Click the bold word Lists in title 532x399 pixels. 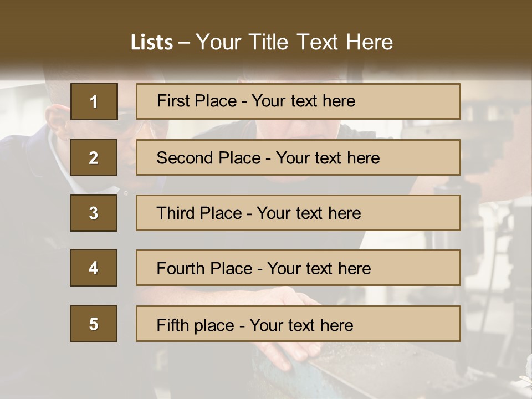(x=152, y=42)
